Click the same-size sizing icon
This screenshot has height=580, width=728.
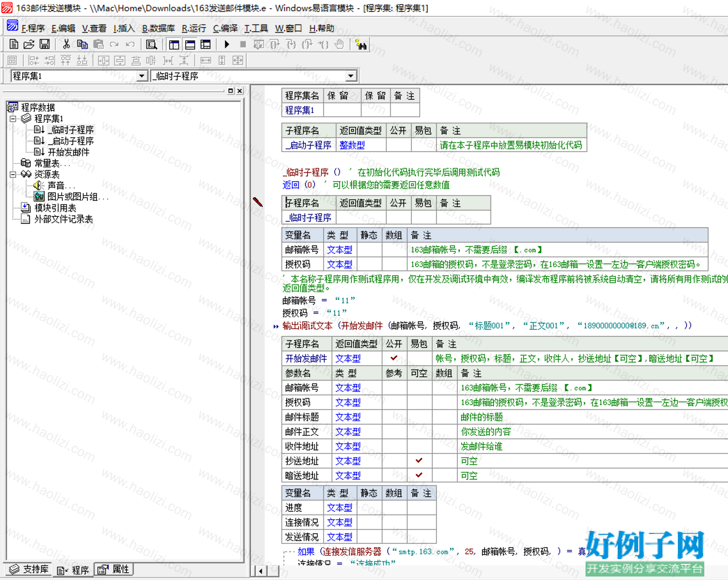pyautogui.click(x=238, y=60)
